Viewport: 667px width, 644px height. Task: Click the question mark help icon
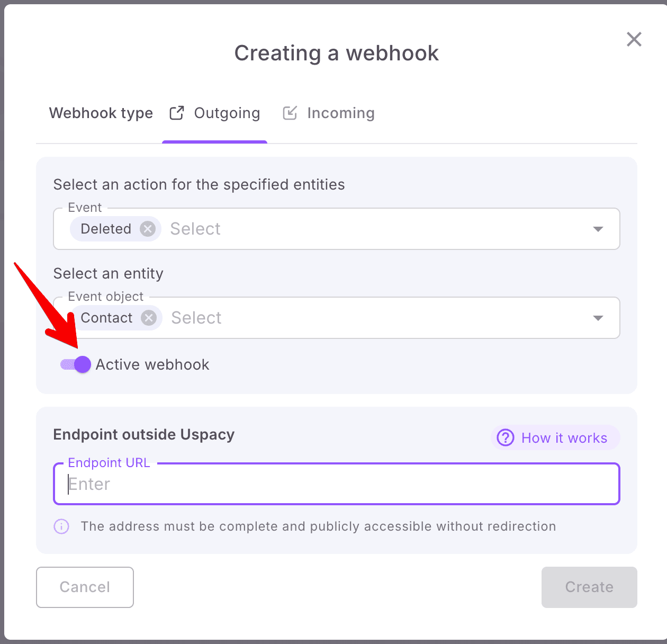click(x=506, y=438)
